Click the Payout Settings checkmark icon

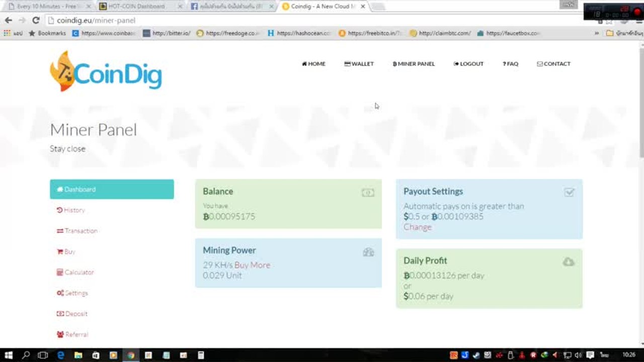(x=569, y=192)
